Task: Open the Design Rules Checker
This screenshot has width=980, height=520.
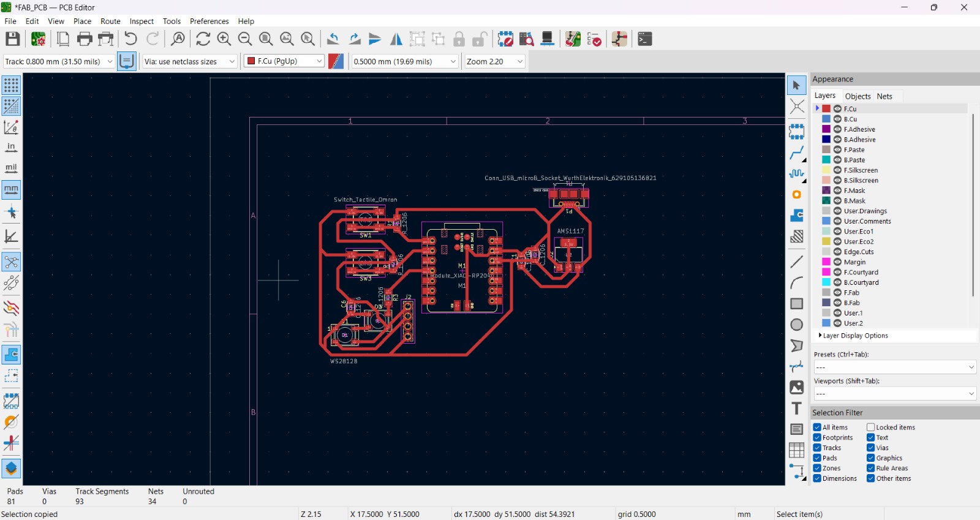Action: coord(594,39)
